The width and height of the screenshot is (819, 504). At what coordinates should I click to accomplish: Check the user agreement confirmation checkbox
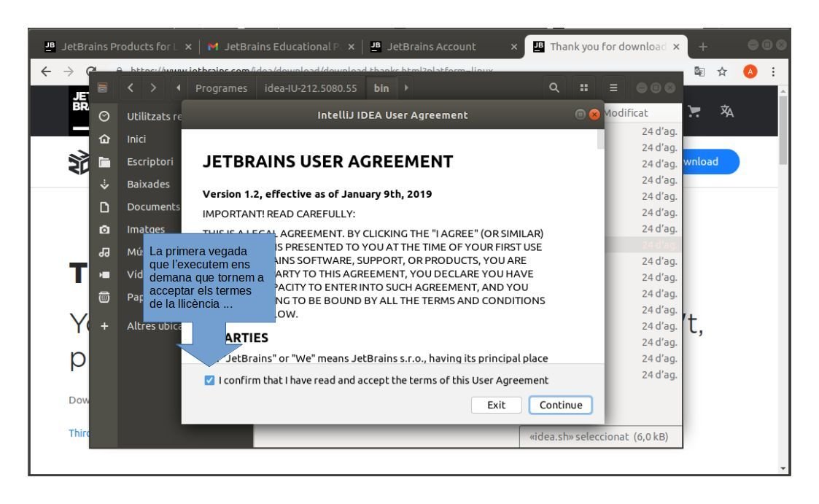point(209,380)
